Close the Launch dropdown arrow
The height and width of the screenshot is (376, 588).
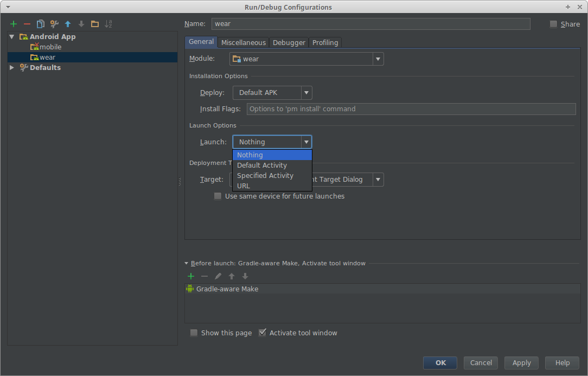[x=306, y=142]
